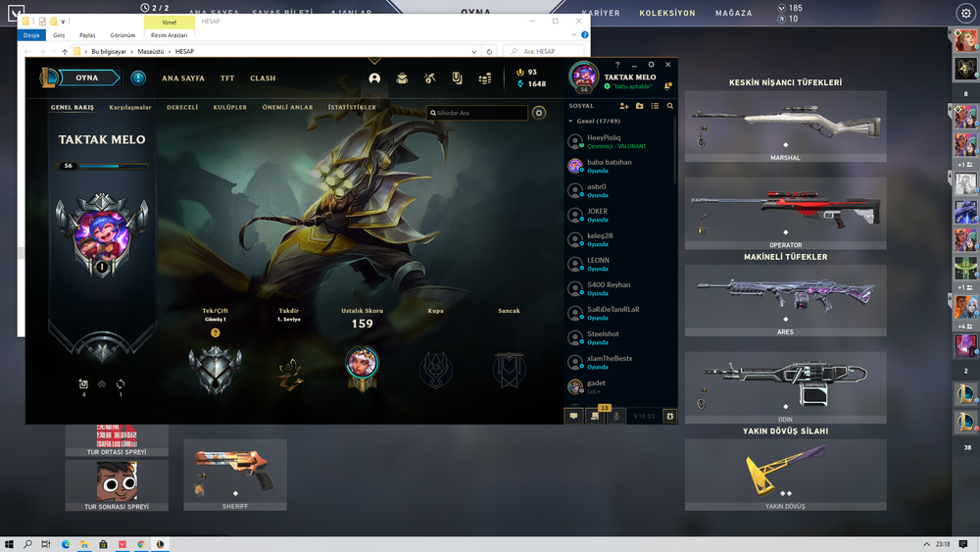Click the Ara: HESAP search box
Viewport: 980px width, 552px height.
(544, 51)
